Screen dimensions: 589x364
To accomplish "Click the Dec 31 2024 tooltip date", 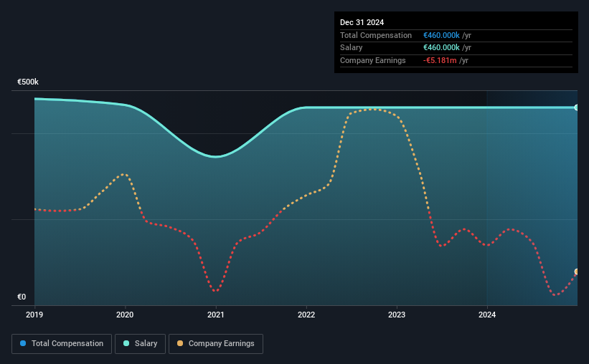I will coord(362,22).
